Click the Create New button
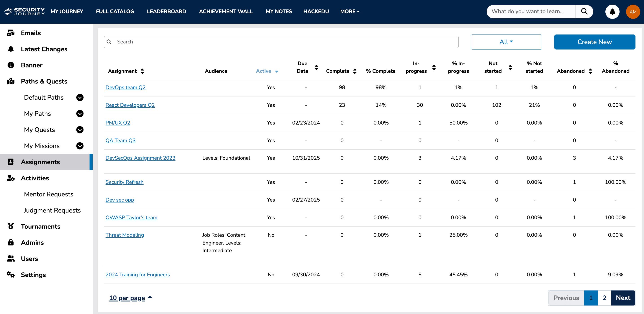This screenshot has width=644, height=314. click(x=594, y=42)
